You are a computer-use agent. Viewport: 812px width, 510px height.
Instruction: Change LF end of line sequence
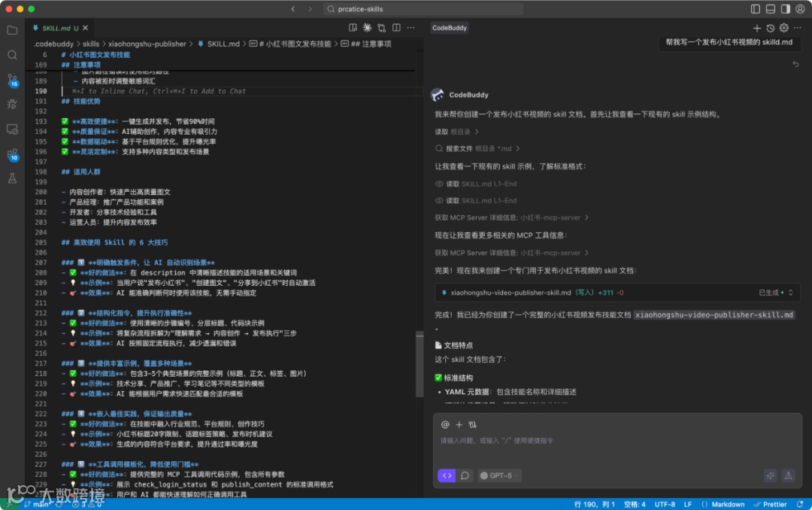point(688,504)
